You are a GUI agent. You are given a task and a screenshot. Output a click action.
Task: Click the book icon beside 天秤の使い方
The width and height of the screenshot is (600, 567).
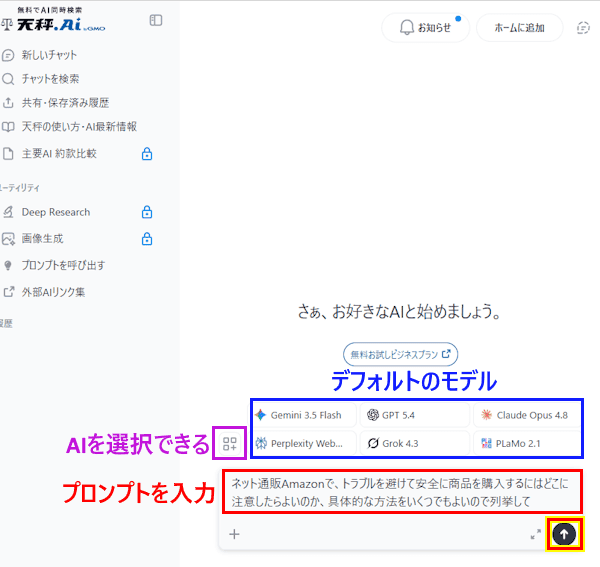tap(8, 127)
